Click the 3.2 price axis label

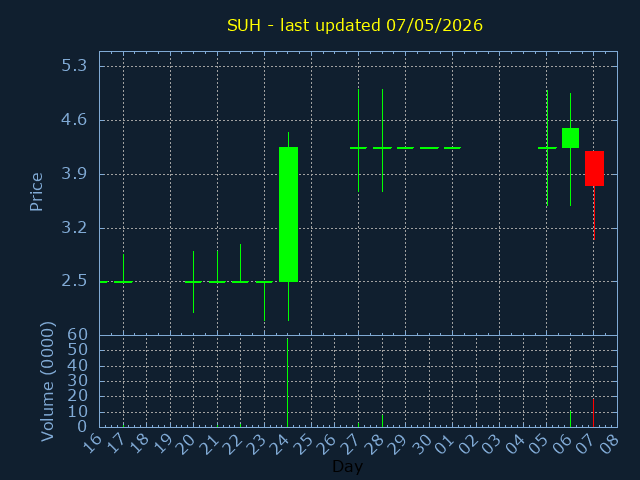click(74, 228)
